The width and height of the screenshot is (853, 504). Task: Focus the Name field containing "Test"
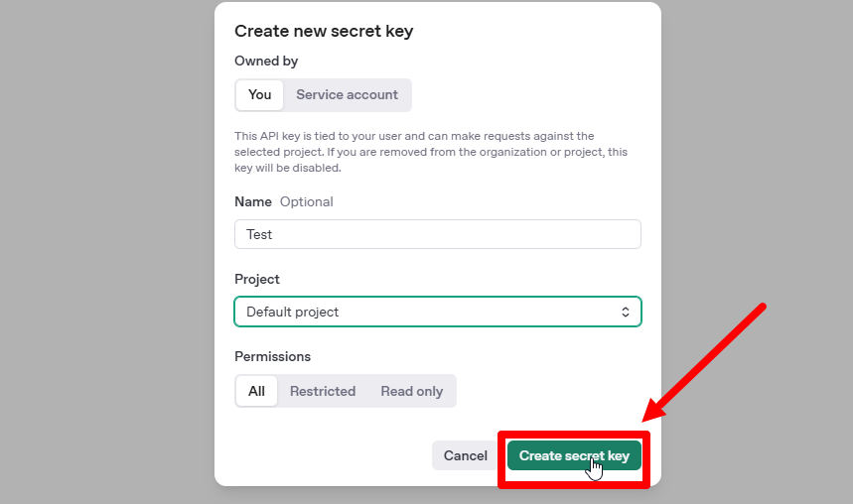(x=437, y=234)
